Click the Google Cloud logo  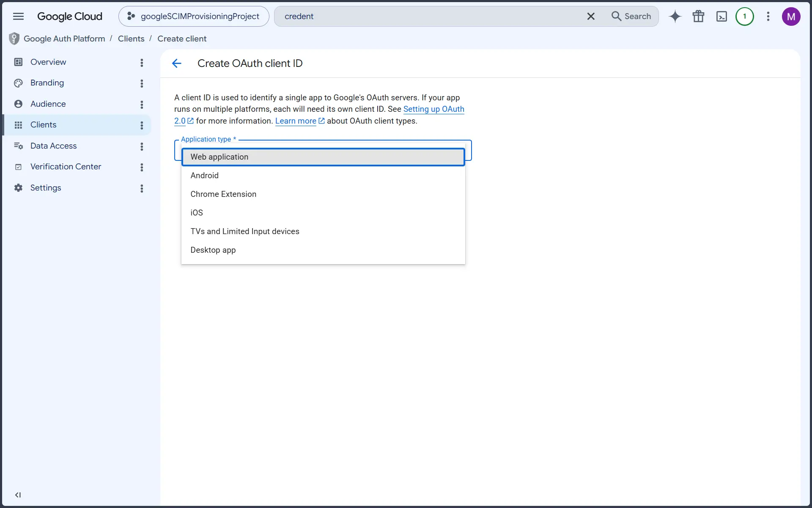coord(70,16)
